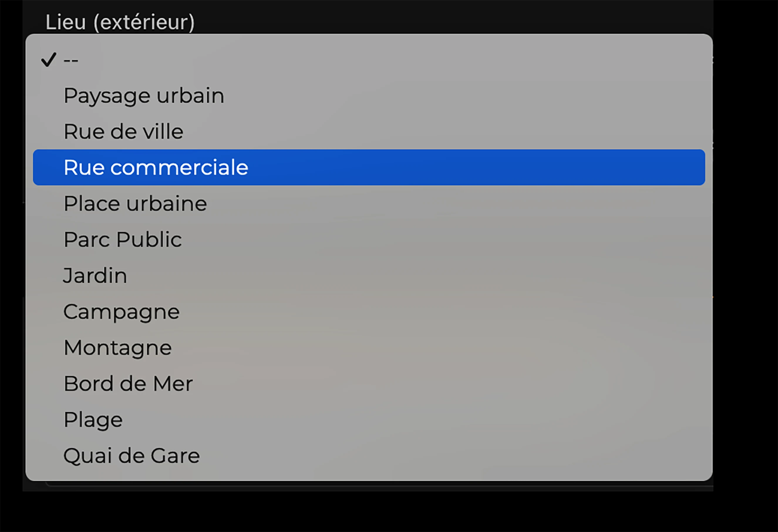Select the entry just above "Rue commerciale"
Viewport: 778px width, 532px height.
pyautogui.click(x=123, y=132)
